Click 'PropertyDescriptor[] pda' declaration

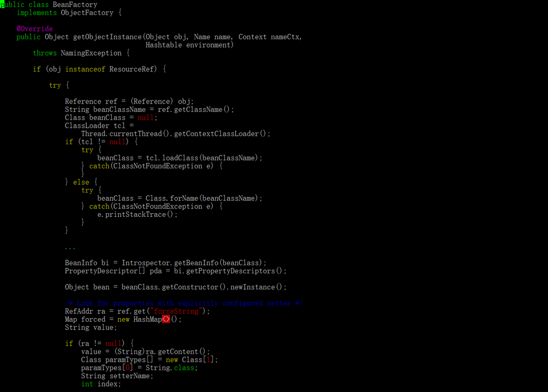(113, 271)
